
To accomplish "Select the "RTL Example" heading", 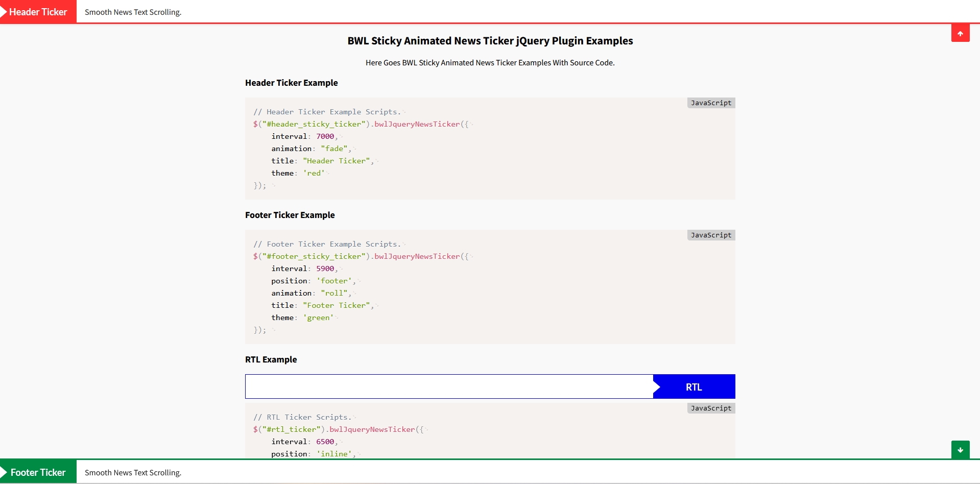I will coord(271,359).
